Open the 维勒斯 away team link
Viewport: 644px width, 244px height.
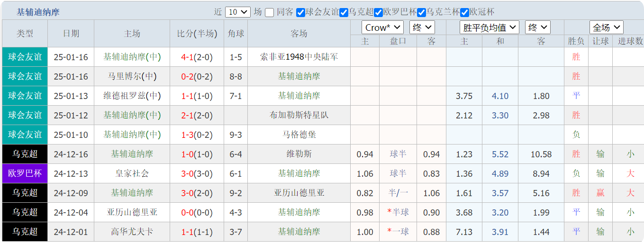pos(299,154)
